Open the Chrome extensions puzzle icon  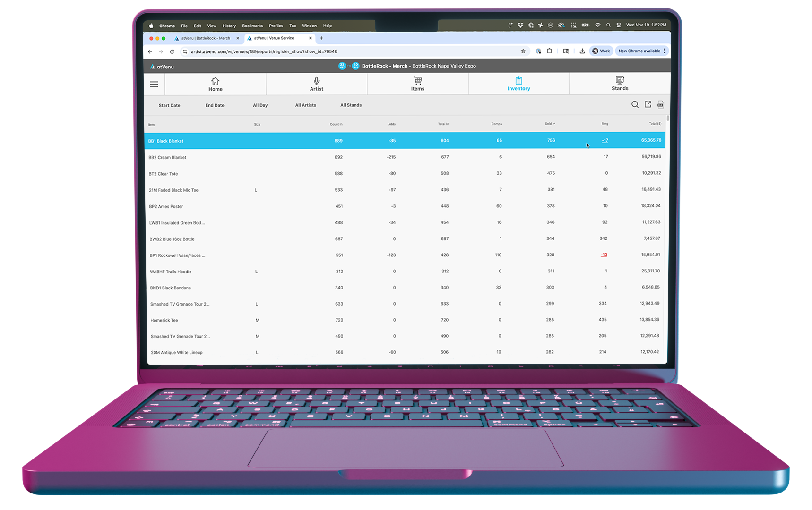[x=550, y=51]
